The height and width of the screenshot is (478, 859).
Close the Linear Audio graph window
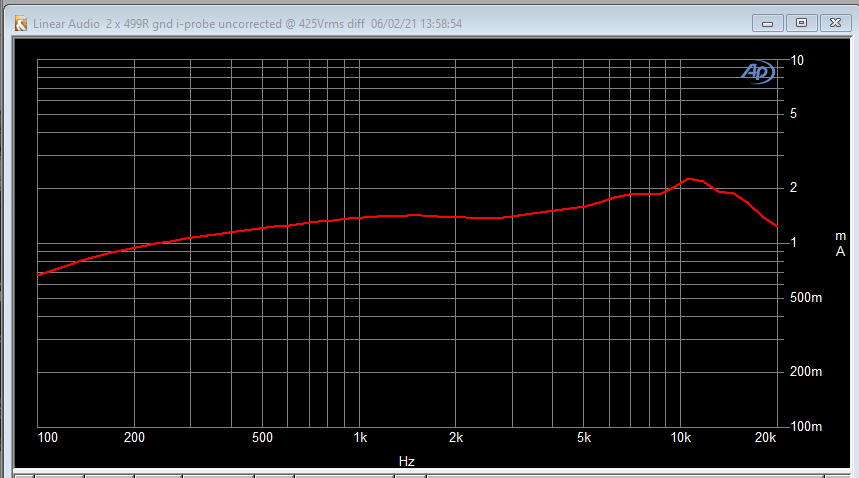tap(835, 23)
